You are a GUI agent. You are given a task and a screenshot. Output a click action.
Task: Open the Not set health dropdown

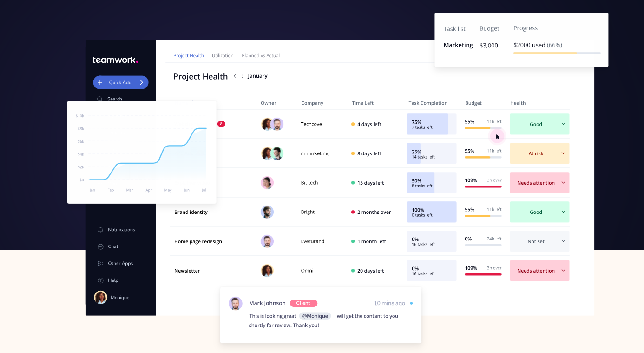tap(539, 241)
